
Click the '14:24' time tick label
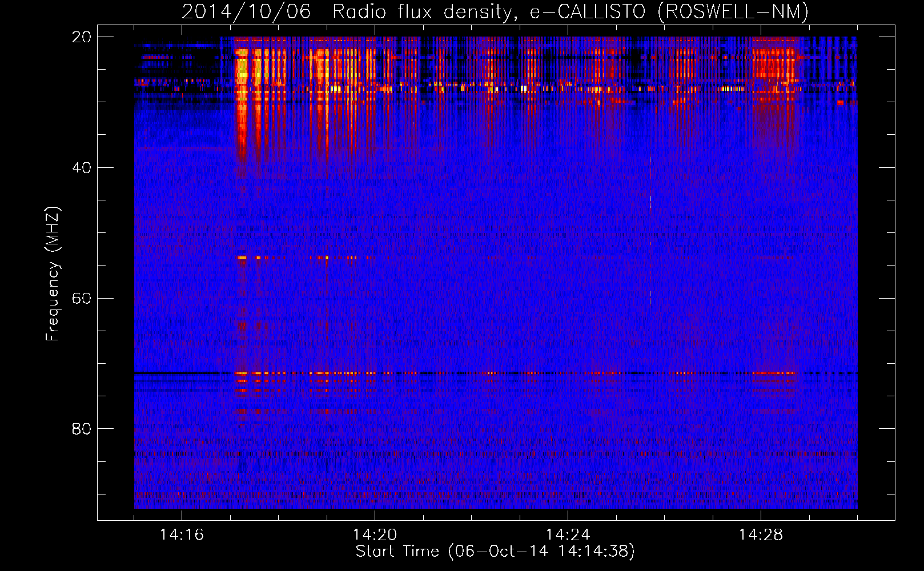pyautogui.click(x=568, y=535)
